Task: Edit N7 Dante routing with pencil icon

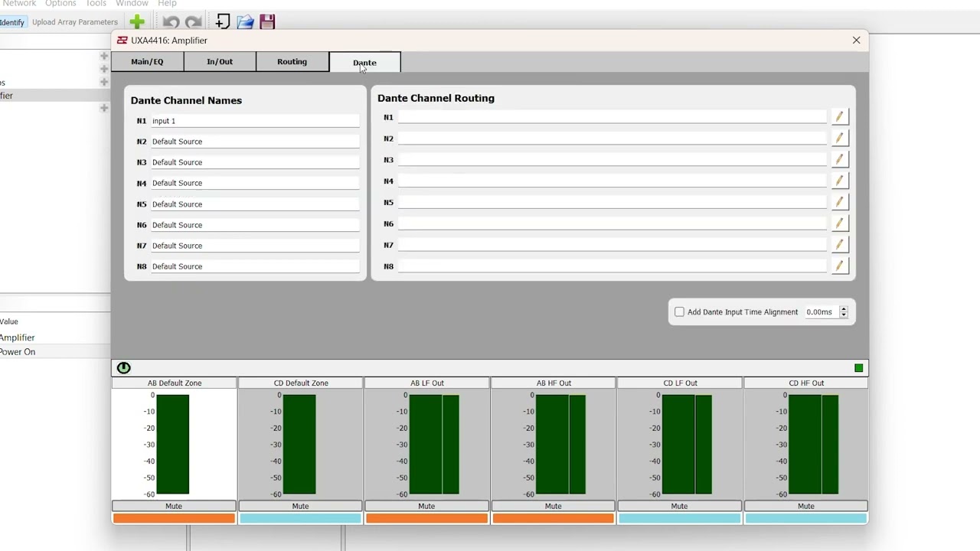Action: click(840, 244)
